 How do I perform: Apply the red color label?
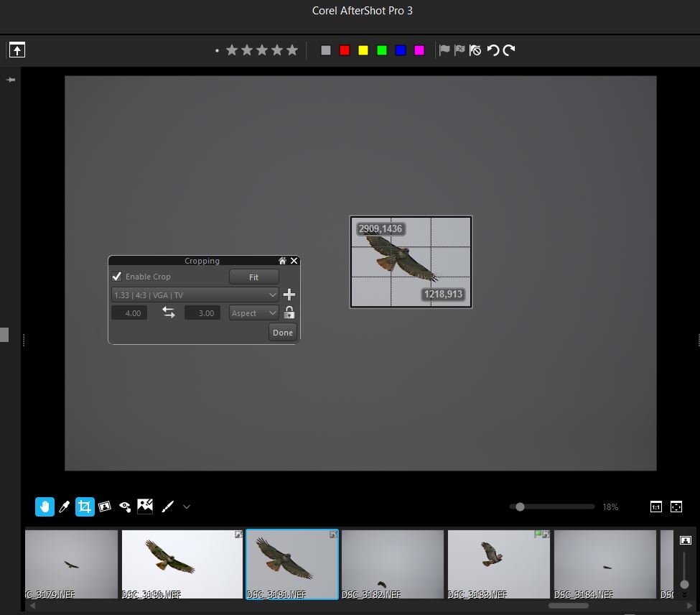pos(345,50)
